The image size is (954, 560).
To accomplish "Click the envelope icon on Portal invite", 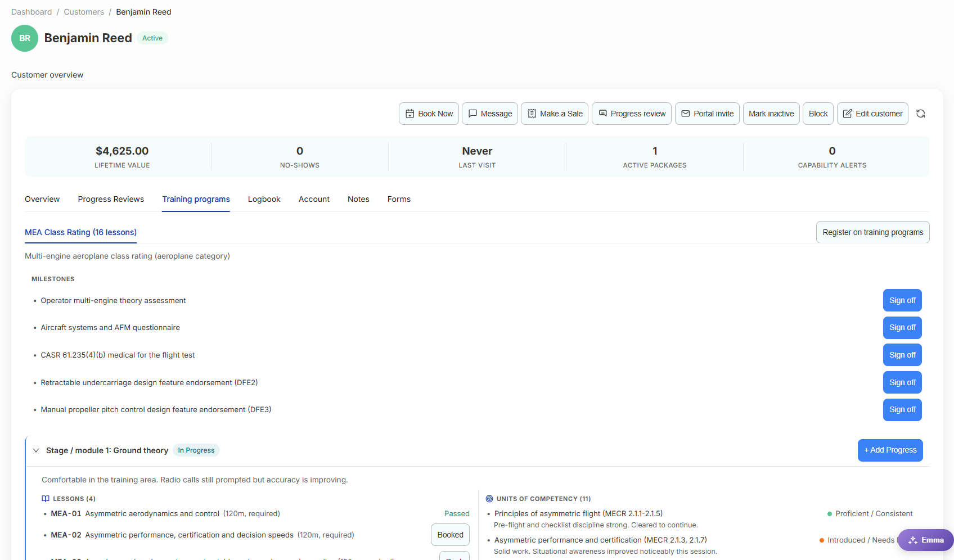I will pos(686,114).
